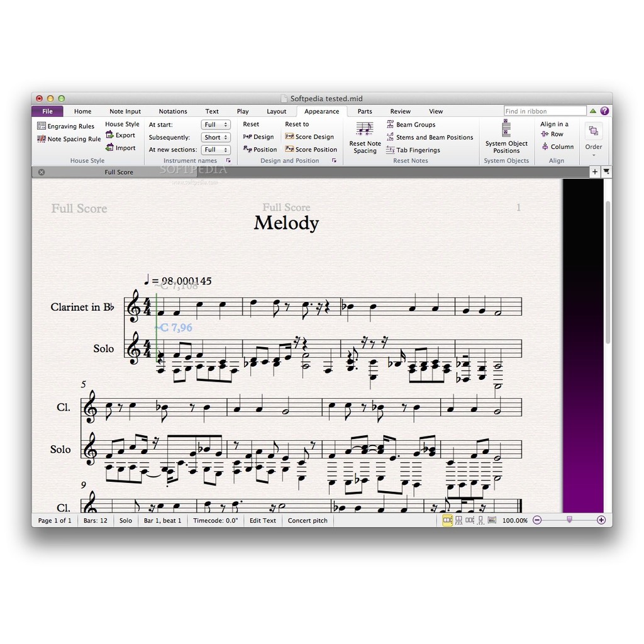644x644 pixels.
Task: Minimize the ribbon with green arrow
Action: point(593,111)
